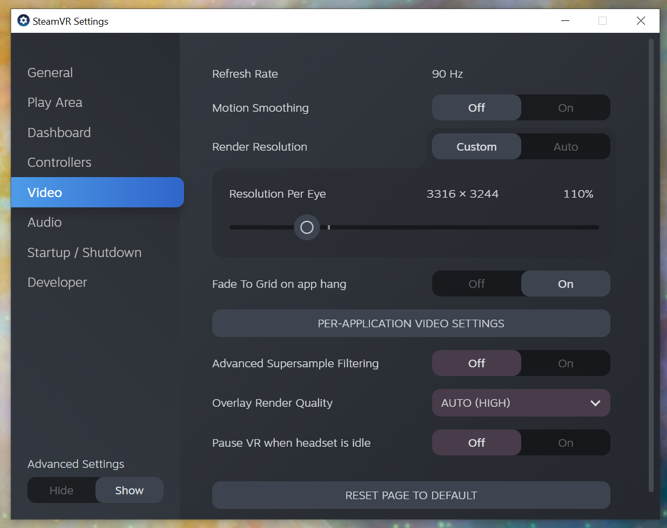667x528 pixels.
Task: Click the 110% resolution percentage
Action: pyautogui.click(x=578, y=194)
